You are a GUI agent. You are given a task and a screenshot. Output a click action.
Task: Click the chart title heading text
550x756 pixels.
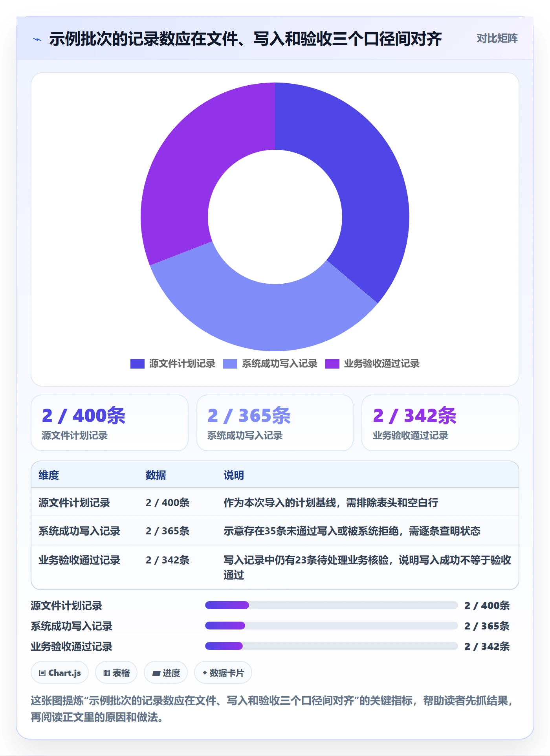point(246,39)
